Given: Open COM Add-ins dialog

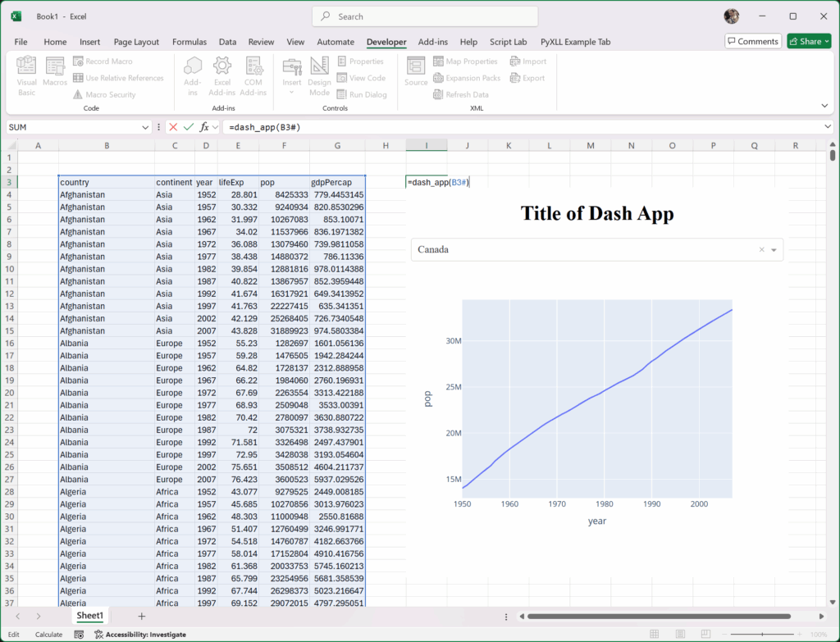Looking at the screenshot, I should tap(253, 75).
